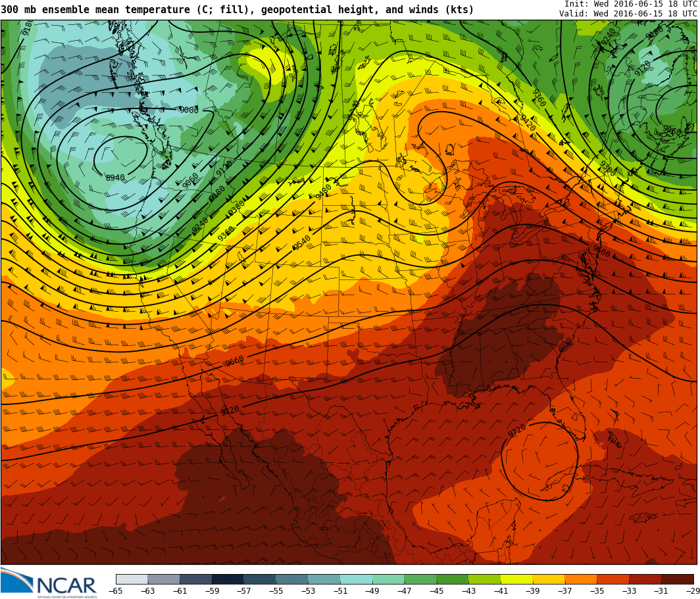
Task: Click the -35 legend tick label
Action: [597, 591]
